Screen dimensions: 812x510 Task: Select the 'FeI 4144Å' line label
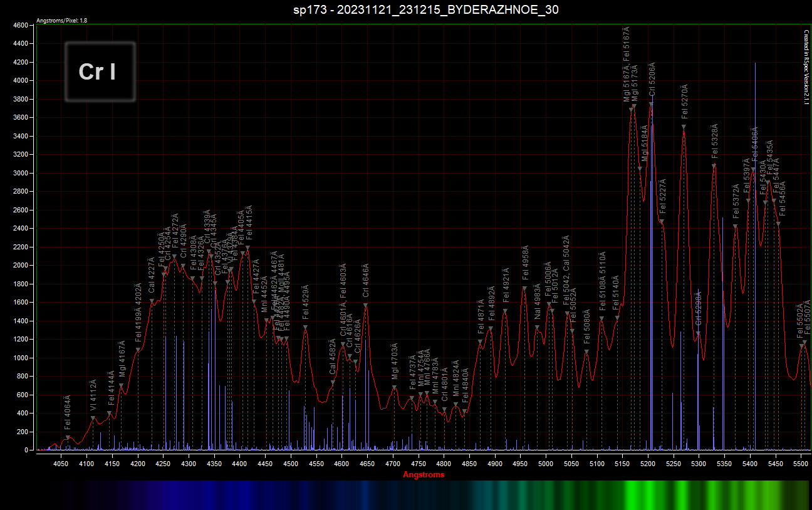coord(111,389)
